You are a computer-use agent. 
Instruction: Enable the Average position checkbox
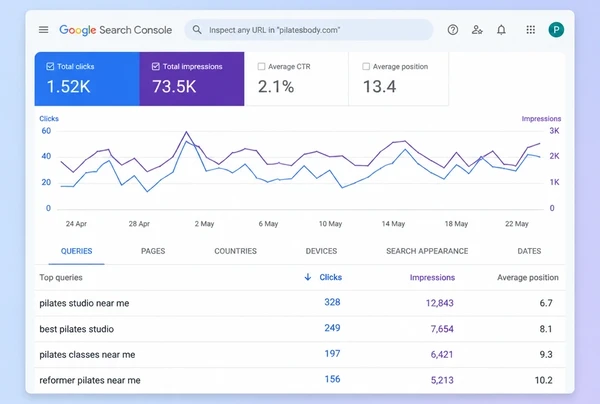366,67
